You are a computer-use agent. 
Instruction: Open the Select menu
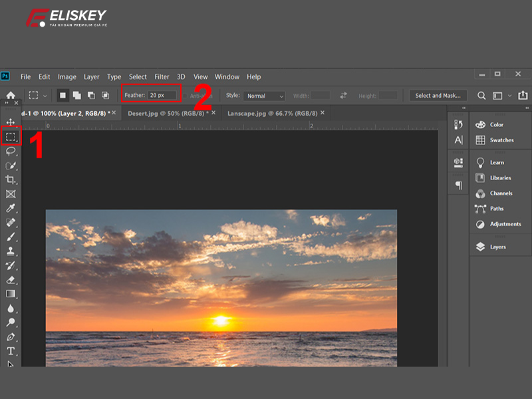138,76
